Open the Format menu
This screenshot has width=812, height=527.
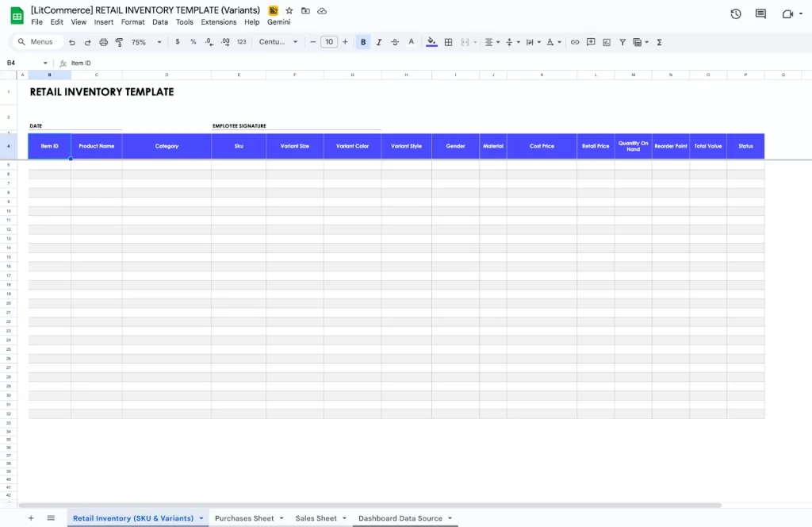point(132,21)
